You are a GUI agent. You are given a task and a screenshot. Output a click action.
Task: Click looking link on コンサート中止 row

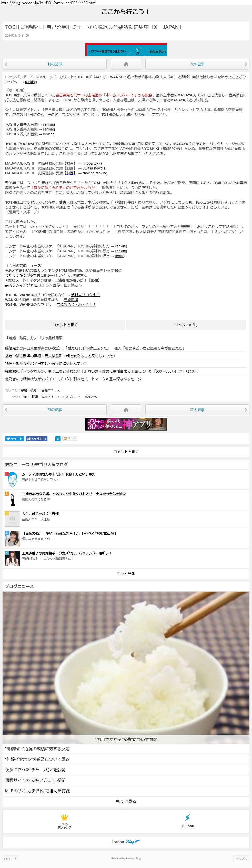[x=120, y=256]
